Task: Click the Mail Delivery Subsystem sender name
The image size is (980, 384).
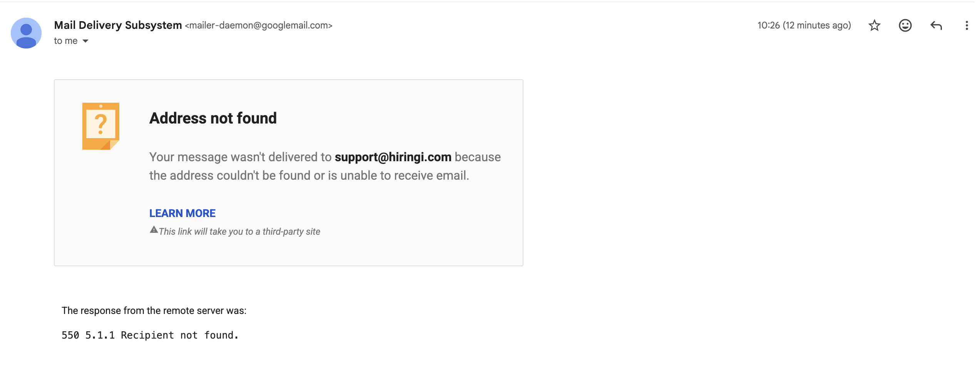Action: tap(118, 25)
